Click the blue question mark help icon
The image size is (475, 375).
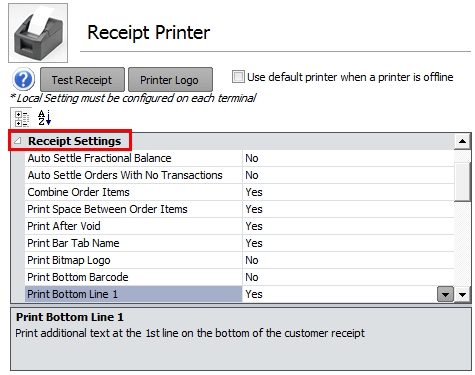pyautogui.click(x=23, y=79)
